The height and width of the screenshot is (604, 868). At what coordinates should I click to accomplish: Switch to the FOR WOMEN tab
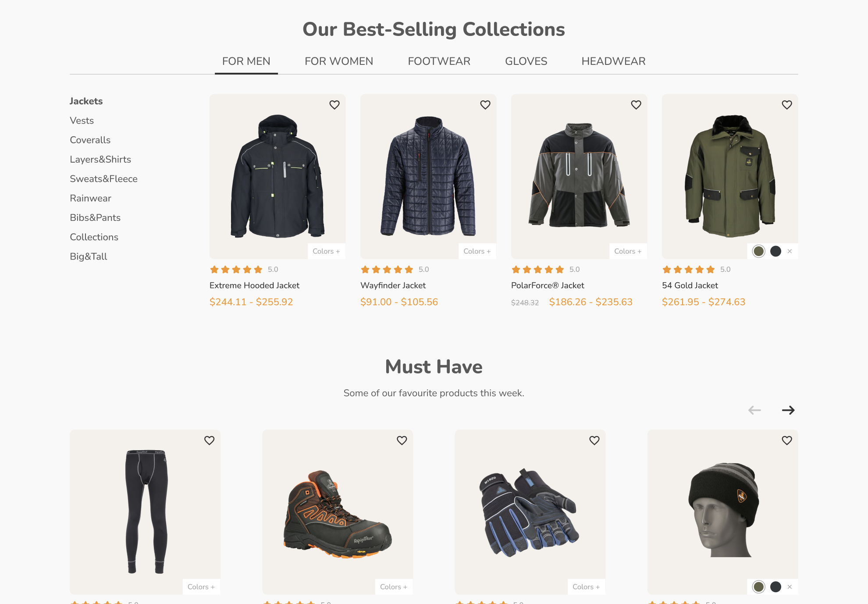339,61
